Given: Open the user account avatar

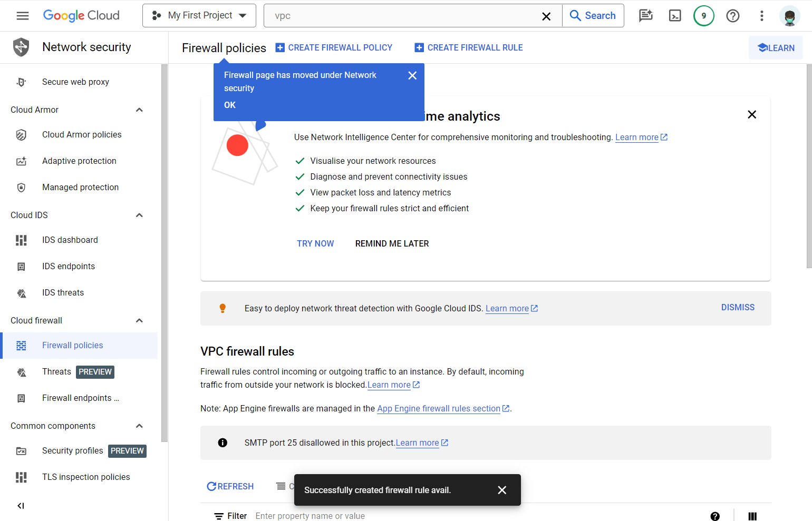Looking at the screenshot, I should [789, 16].
